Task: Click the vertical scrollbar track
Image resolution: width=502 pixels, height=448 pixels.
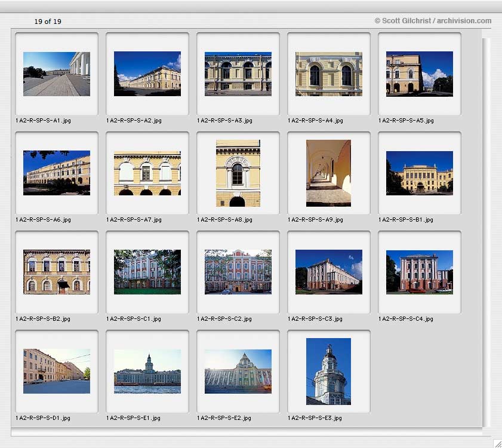Action: 486,232
